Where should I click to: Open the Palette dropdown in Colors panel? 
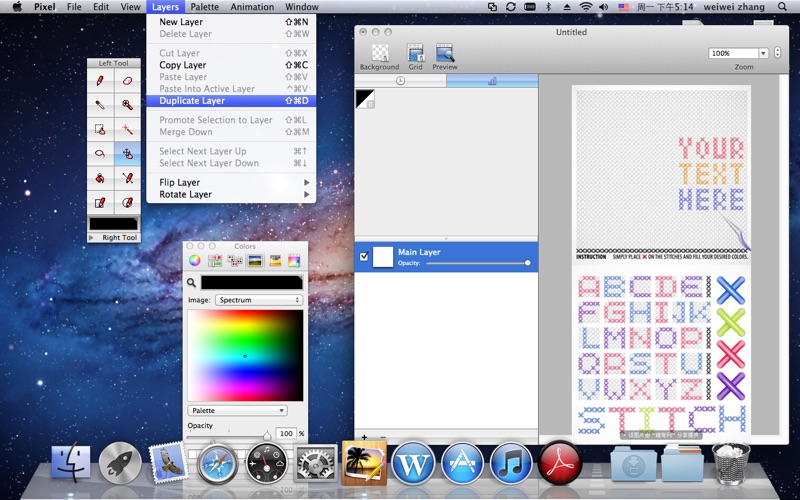tap(237, 410)
